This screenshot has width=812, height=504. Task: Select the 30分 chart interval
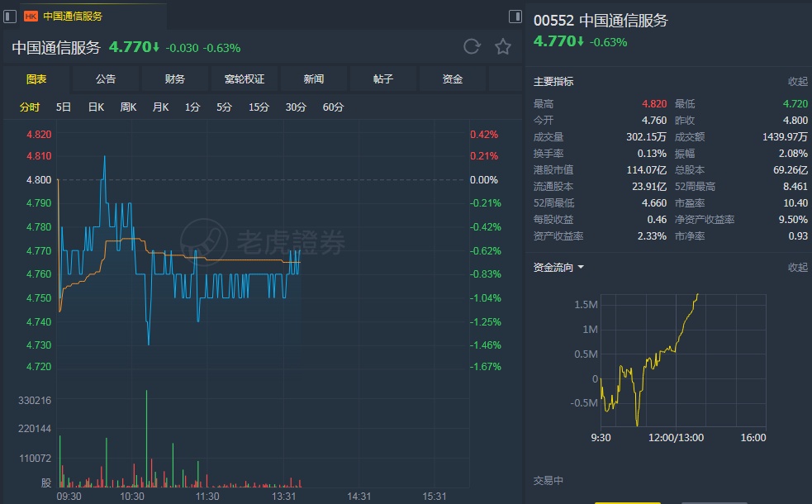tap(296, 107)
